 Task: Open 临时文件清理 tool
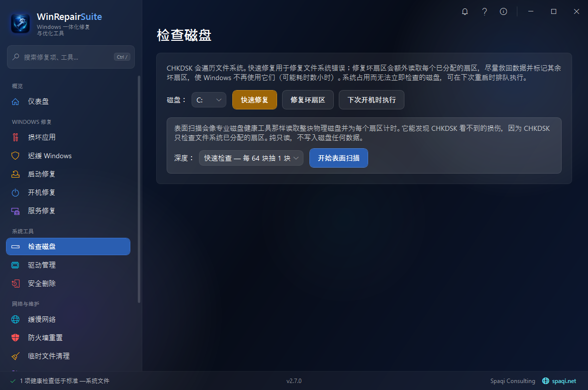68,356
